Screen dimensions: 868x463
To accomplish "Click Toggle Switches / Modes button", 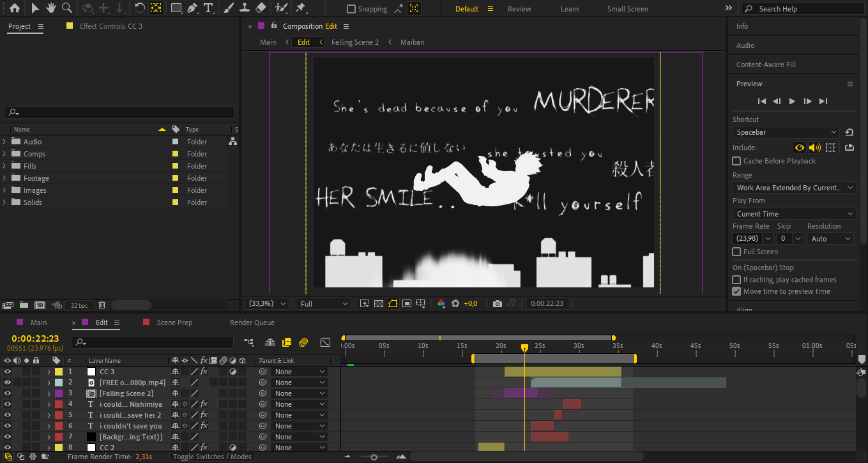I will point(212,457).
